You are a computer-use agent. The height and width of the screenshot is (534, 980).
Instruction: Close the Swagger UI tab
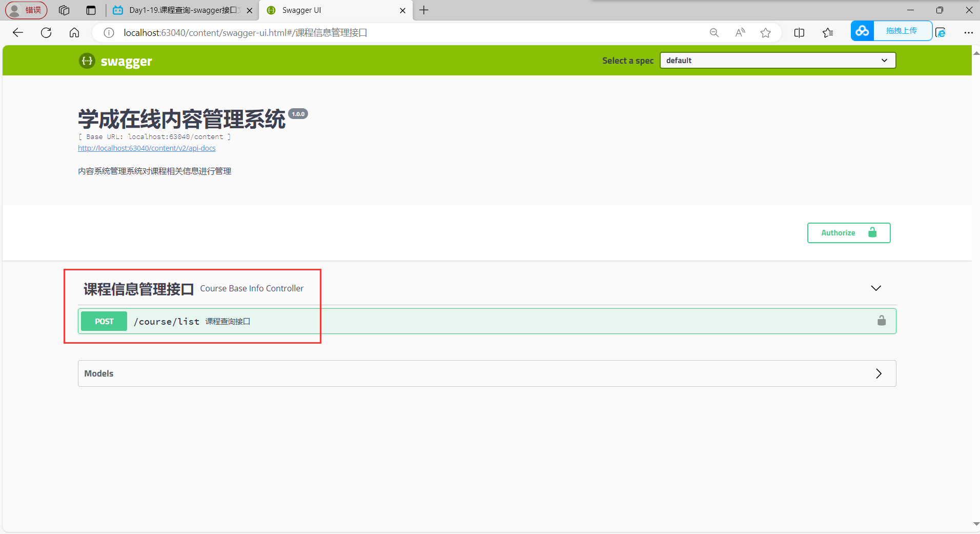tap(403, 10)
